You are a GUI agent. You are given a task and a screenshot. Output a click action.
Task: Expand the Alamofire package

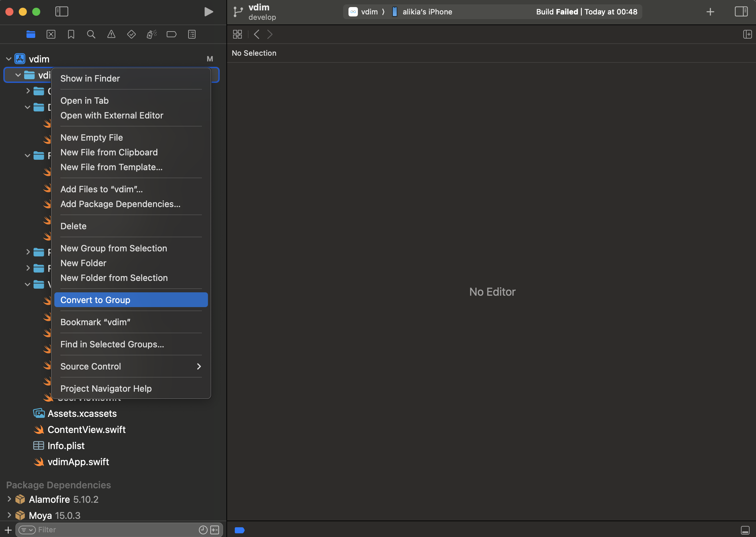point(9,499)
